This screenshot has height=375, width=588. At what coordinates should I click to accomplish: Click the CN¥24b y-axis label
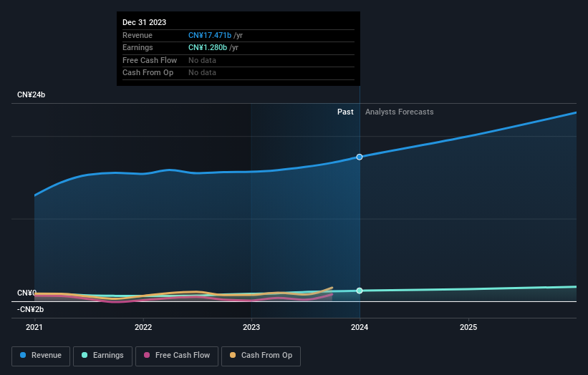pos(31,94)
